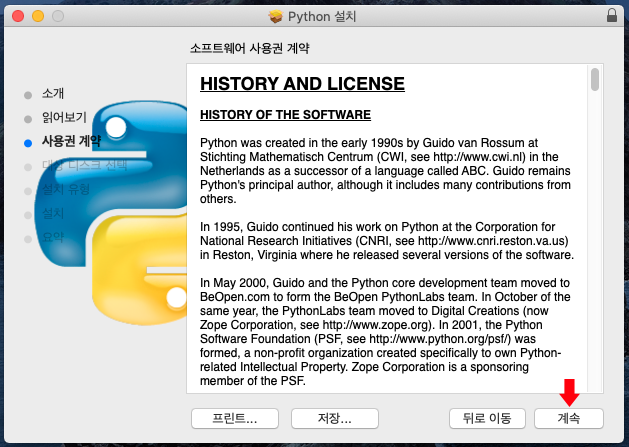Screen dimensions: 629x447
Task: Click the 요약 step in sidebar
Action: point(53,237)
